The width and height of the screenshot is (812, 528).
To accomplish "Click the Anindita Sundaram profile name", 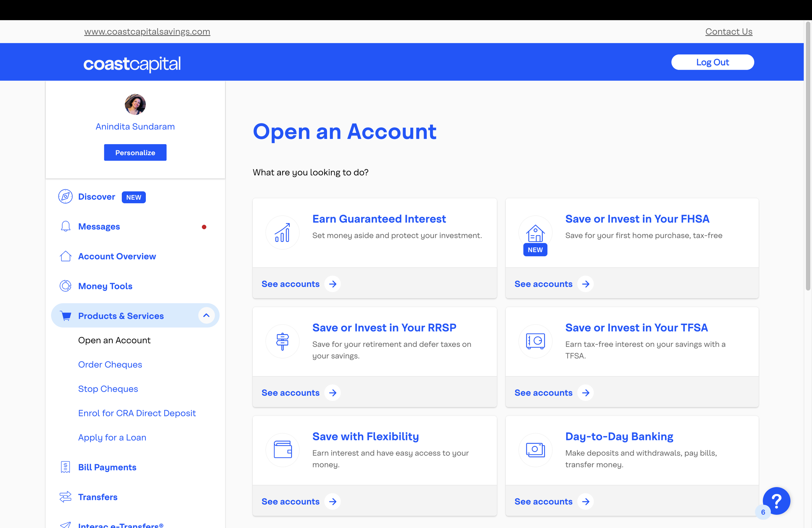I will point(135,127).
